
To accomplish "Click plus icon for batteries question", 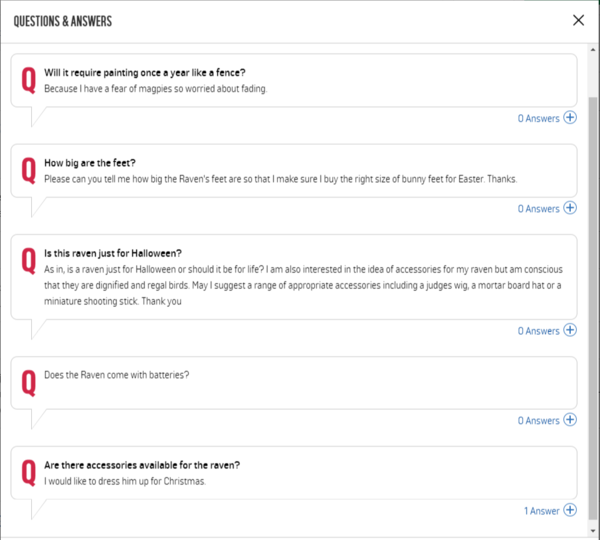I will pyautogui.click(x=570, y=420).
